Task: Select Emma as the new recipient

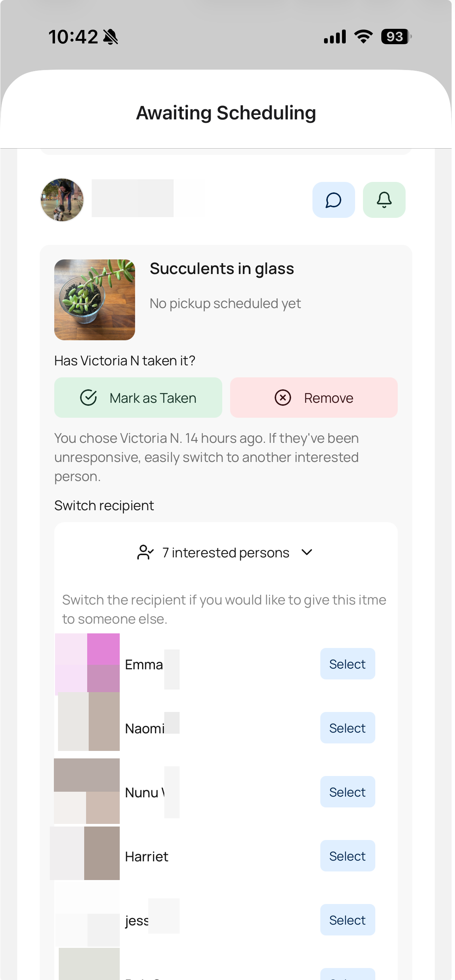Action: point(347,664)
